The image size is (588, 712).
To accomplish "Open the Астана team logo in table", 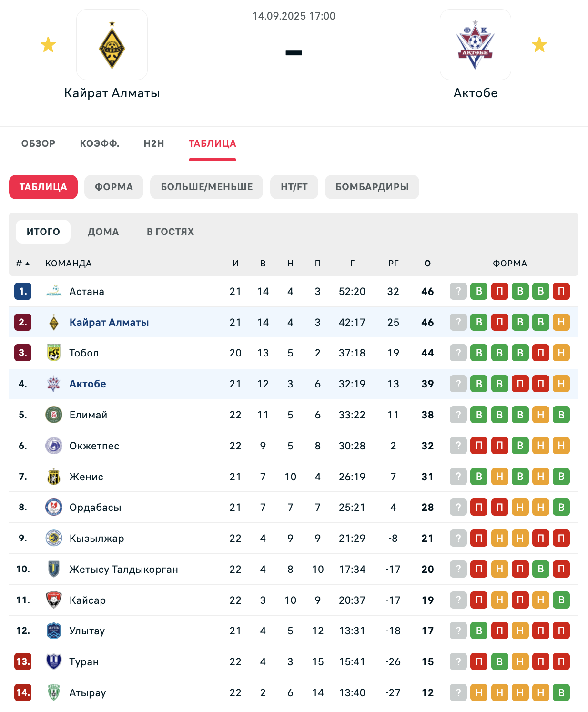I will [x=54, y=291].
